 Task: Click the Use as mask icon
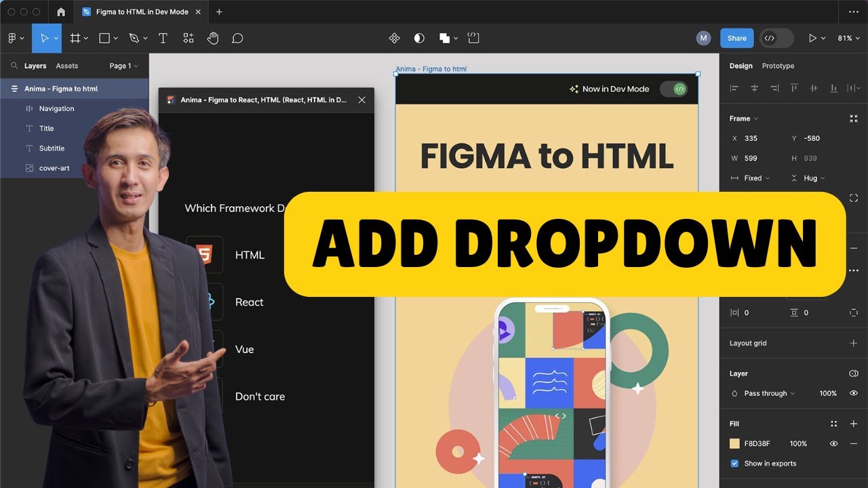point(419,39)
